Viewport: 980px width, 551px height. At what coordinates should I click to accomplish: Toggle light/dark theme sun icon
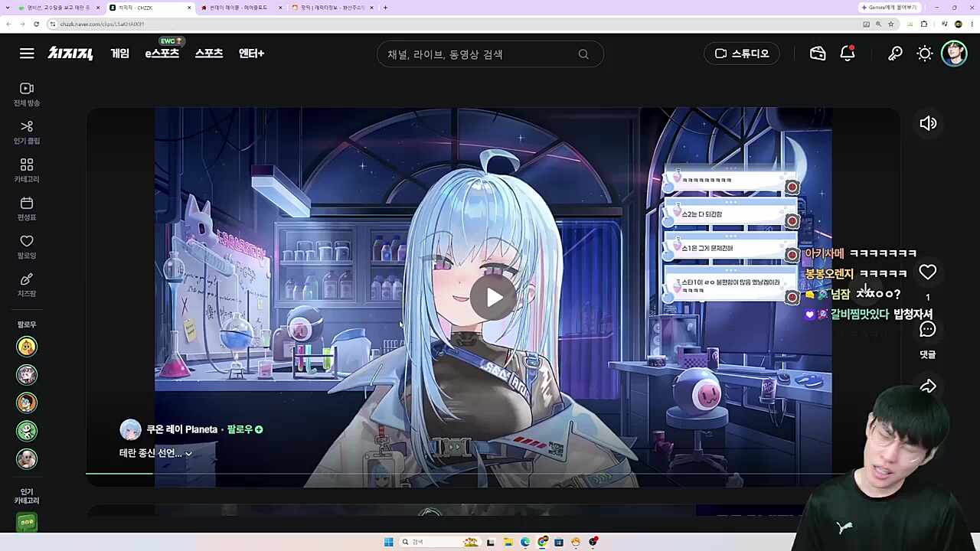(925, 54)
